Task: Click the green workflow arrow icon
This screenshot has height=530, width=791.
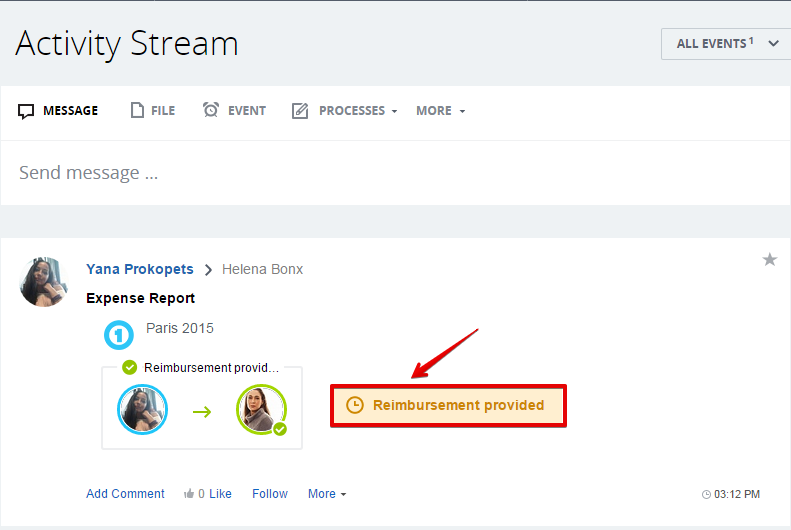Action: [202, 412]
